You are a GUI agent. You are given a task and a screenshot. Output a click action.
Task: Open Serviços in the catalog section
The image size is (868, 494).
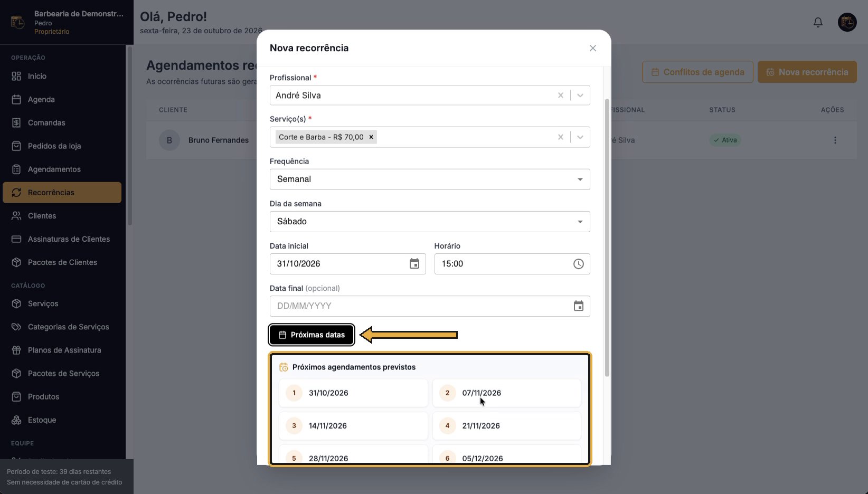62,303
